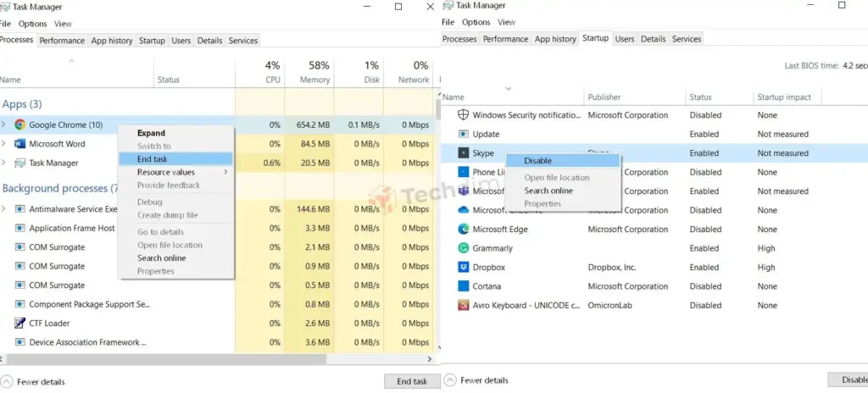
Task: Click the Update startup item icon
Action: [464, 134]
